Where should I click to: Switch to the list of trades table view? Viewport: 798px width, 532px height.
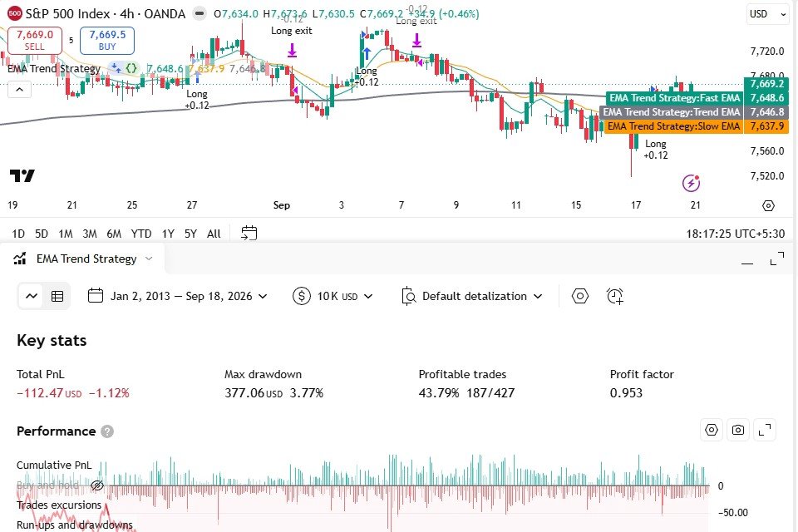point(57,296)
